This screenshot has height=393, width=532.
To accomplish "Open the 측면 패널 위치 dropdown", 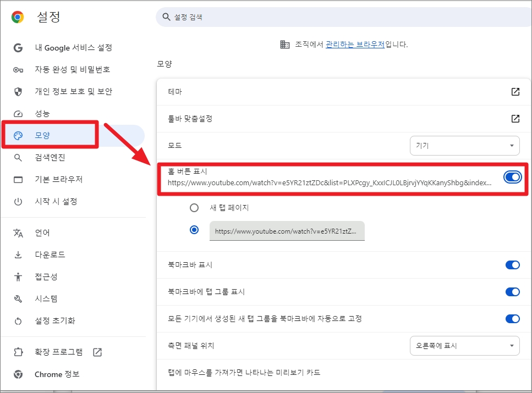I will point(464,346).
